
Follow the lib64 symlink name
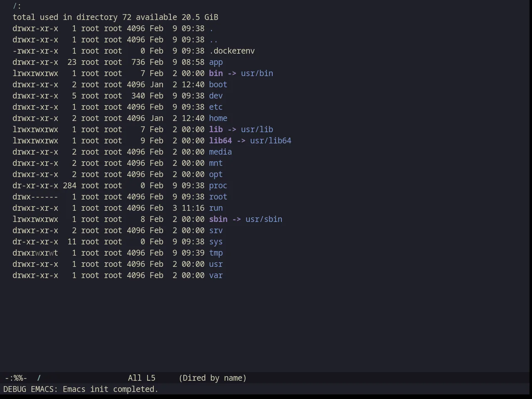click(x=220, y=141)
